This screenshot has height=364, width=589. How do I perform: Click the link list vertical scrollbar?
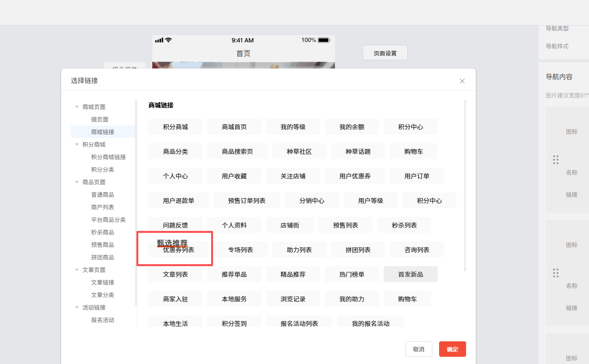tap(465, 183)
